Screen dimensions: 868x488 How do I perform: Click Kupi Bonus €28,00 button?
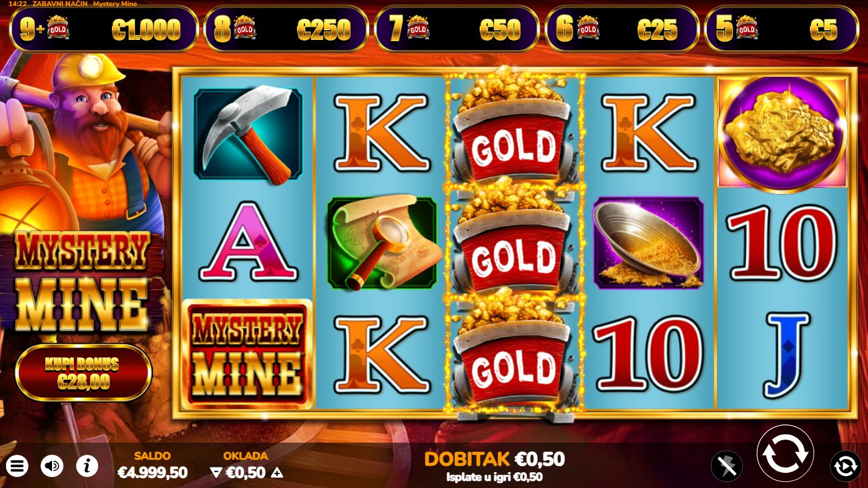pos(83,373)
